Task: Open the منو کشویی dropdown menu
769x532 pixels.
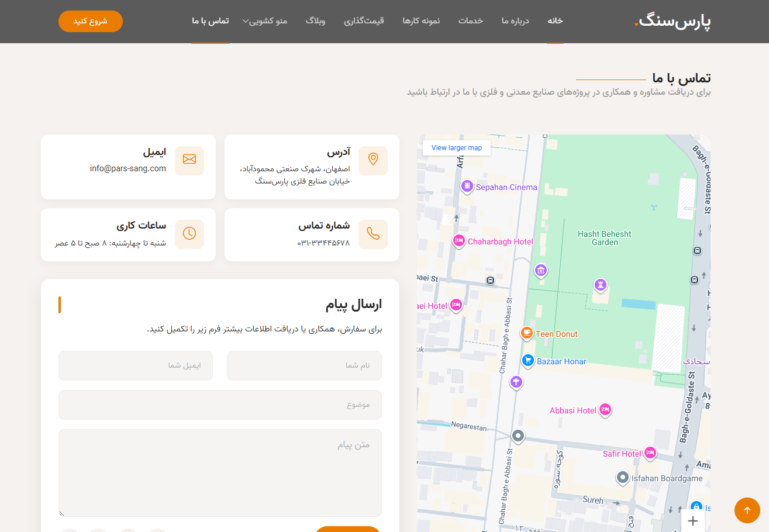Action: click(264, 20)
